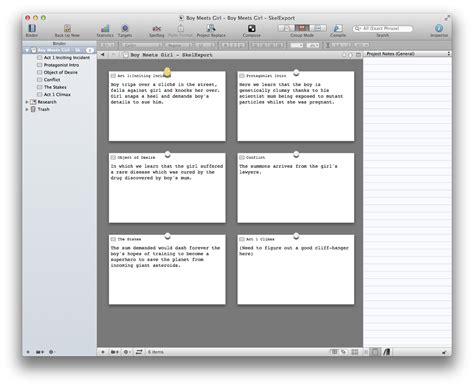The height and width of the screenshot is (387, 474).
Task: Select the Trash item in binder
Action: click(43, 109)
